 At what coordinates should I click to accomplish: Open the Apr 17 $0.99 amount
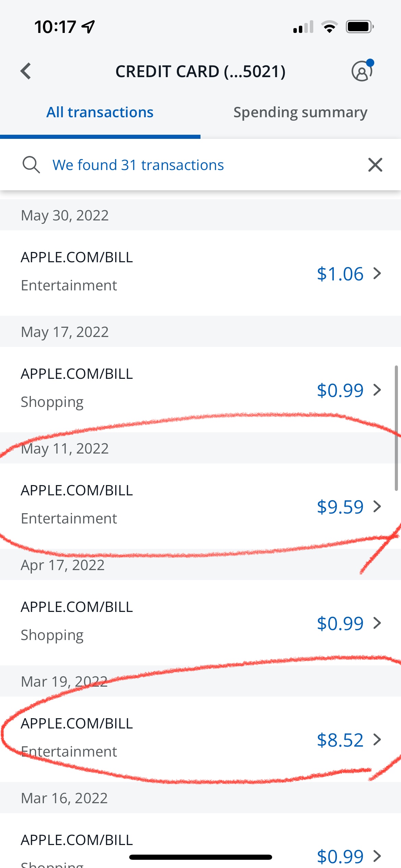pyautogui.click(x=340, y=623)
